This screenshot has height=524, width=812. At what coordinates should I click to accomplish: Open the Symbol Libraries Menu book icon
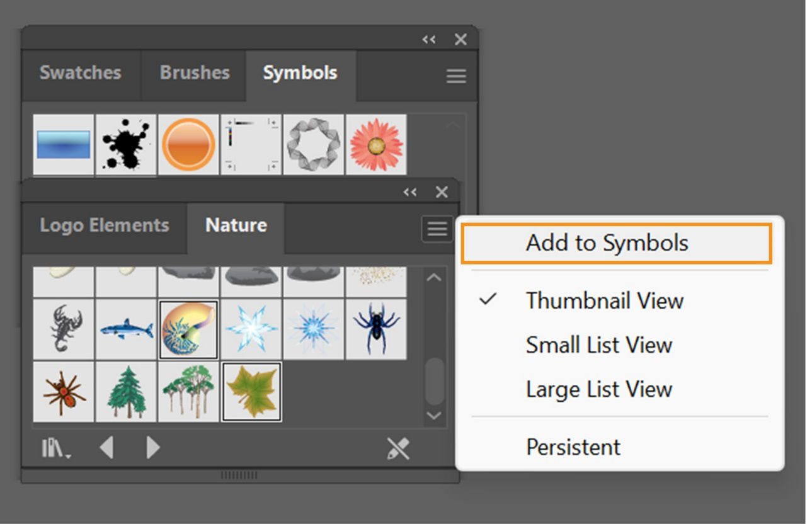click(54, 448)
